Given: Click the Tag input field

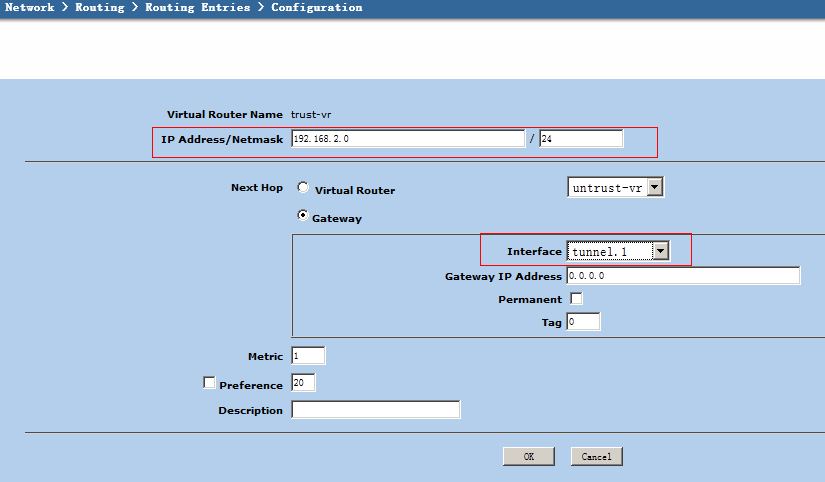Looking at the screenshot, I should pos(583,322).
